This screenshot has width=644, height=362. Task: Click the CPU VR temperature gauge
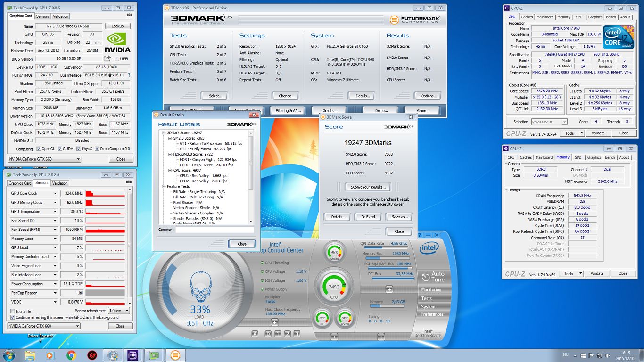click(x=345, y=318)
